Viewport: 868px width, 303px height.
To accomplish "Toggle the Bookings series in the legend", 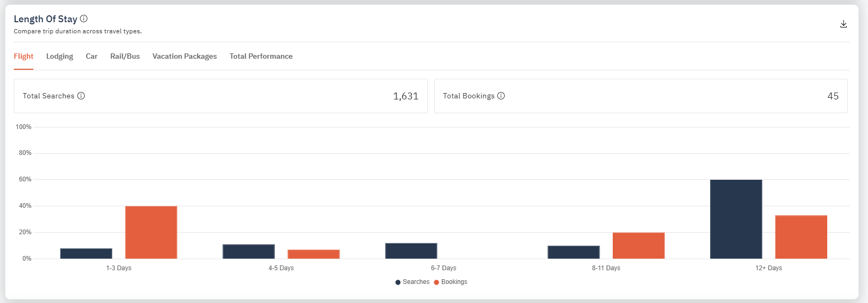I will click(451, 282).
